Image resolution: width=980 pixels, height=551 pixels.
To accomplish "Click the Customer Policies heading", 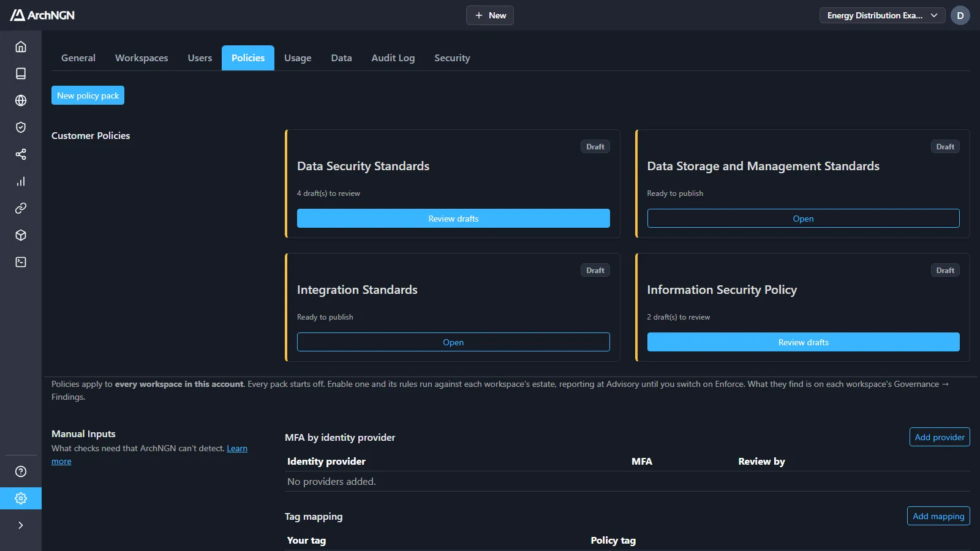I will tap(91, 136).
